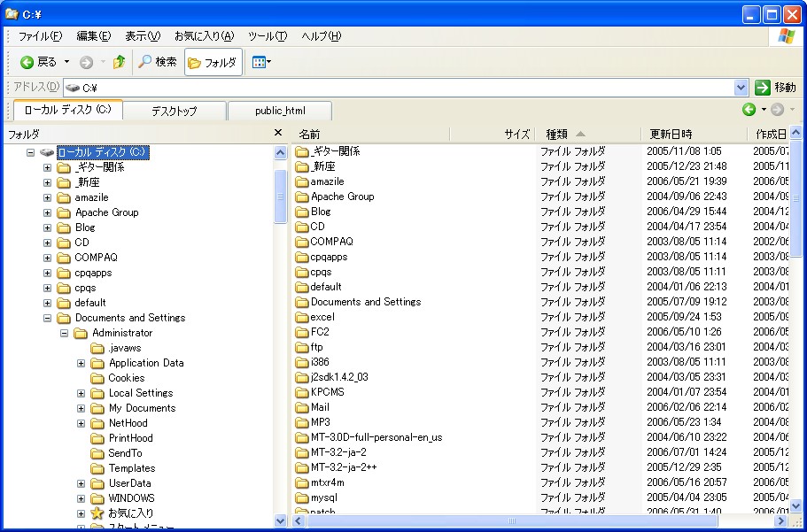Click the local disk drive tree icon

[x=47, y=152]
